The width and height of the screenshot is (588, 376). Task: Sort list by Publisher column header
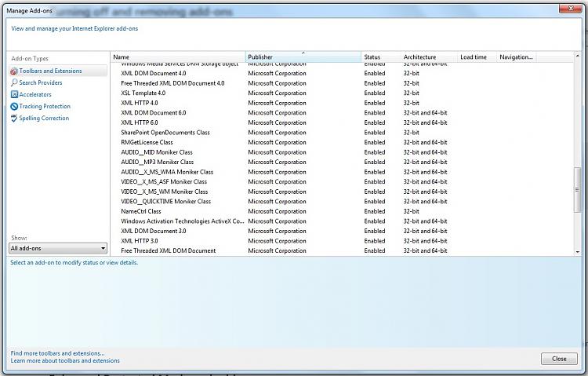tap(303, 57)
